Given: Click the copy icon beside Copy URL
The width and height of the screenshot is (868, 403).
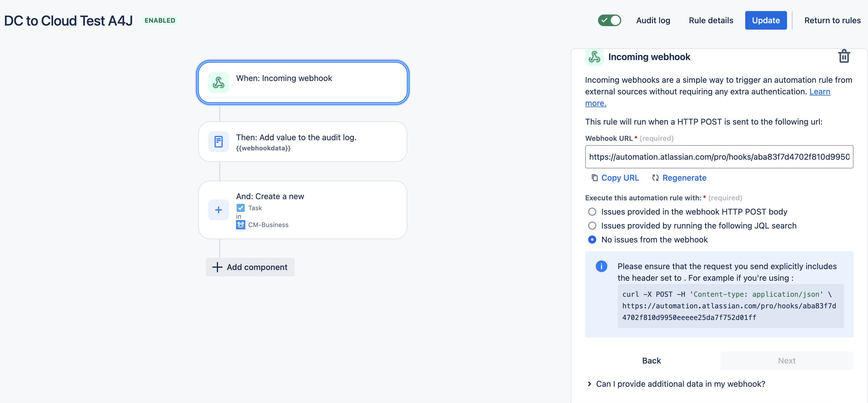Looking at the screenshot, I should [595, 178].
